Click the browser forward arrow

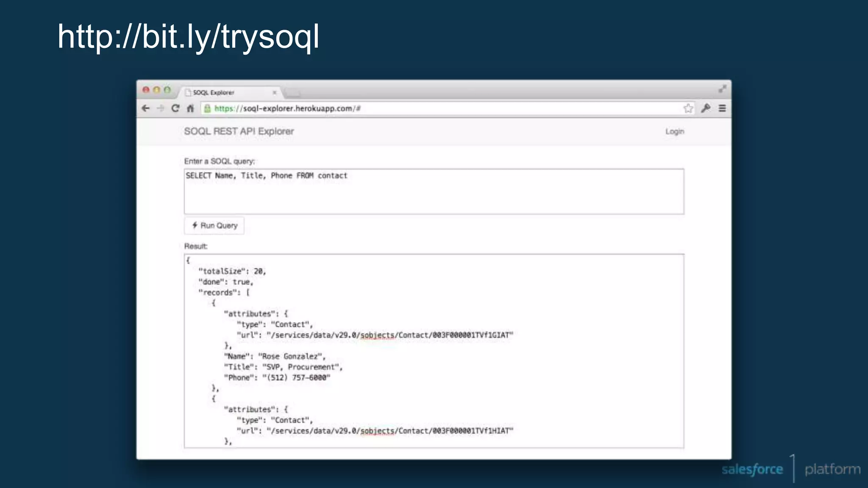160,108
